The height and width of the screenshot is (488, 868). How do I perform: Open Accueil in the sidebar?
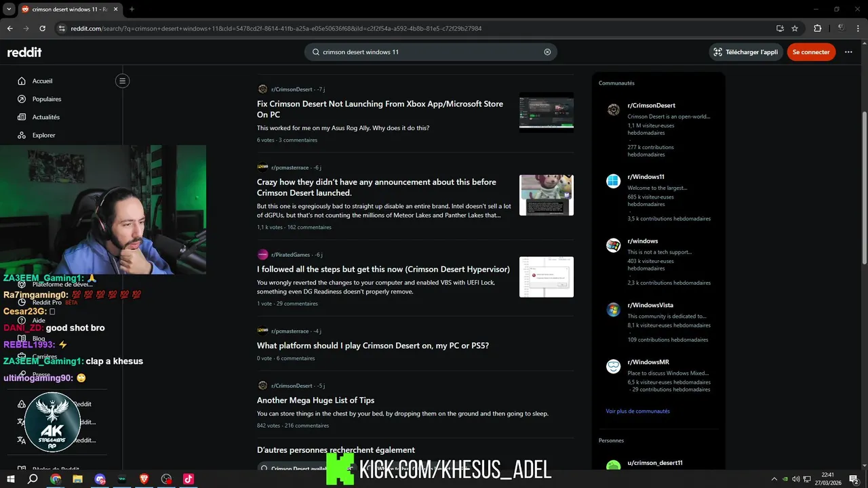pyautogui.click(x=42, y=81)
